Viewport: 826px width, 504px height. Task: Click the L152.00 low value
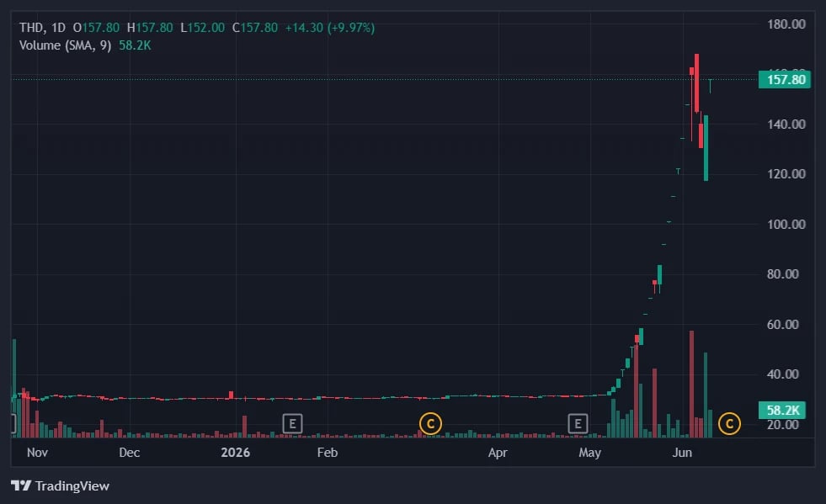tap(202, 28)
